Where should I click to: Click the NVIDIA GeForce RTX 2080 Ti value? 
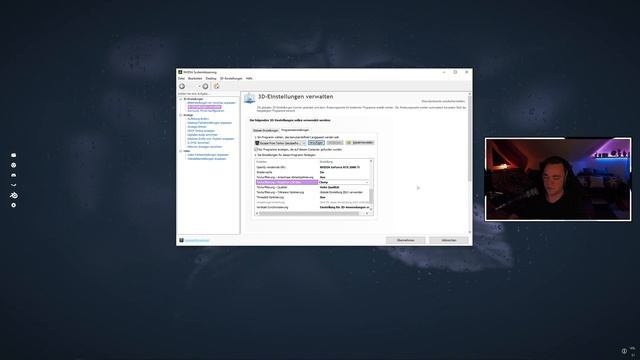pos(340,167)
